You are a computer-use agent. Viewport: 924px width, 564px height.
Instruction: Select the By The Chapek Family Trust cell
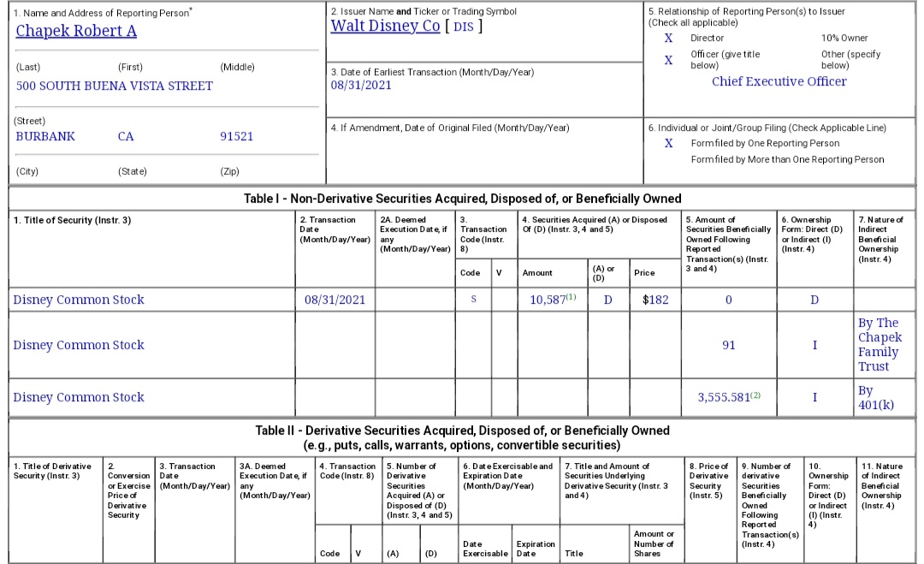879,345
